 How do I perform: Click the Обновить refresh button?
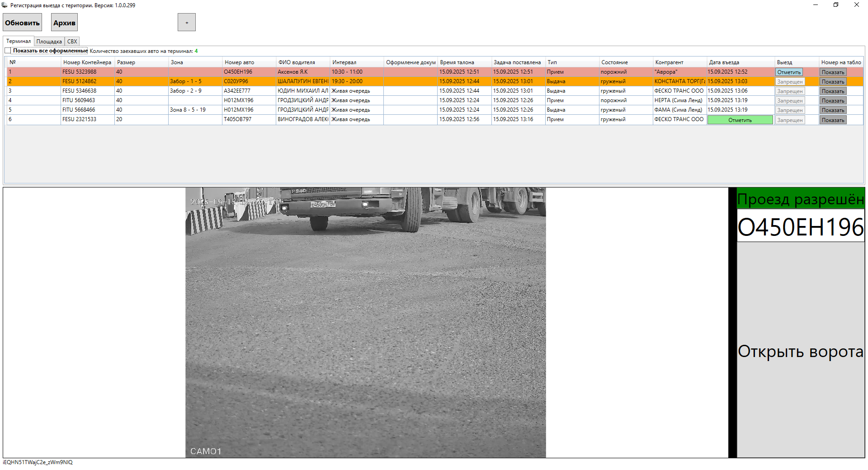(x=22, y=23)
